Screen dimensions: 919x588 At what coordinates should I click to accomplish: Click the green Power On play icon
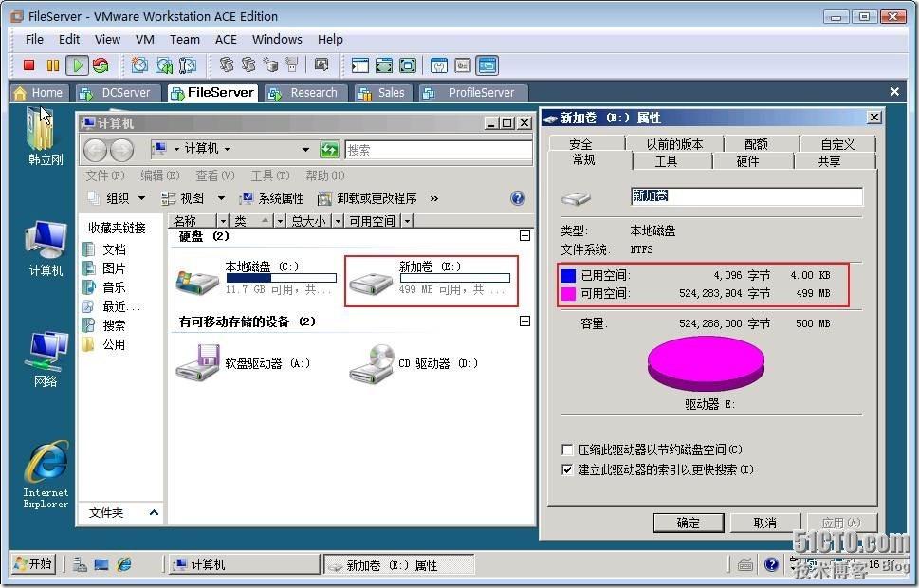(77, 65)
